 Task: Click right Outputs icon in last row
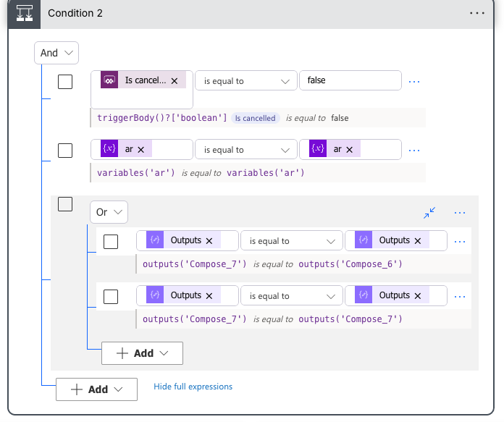pos(364,295)
